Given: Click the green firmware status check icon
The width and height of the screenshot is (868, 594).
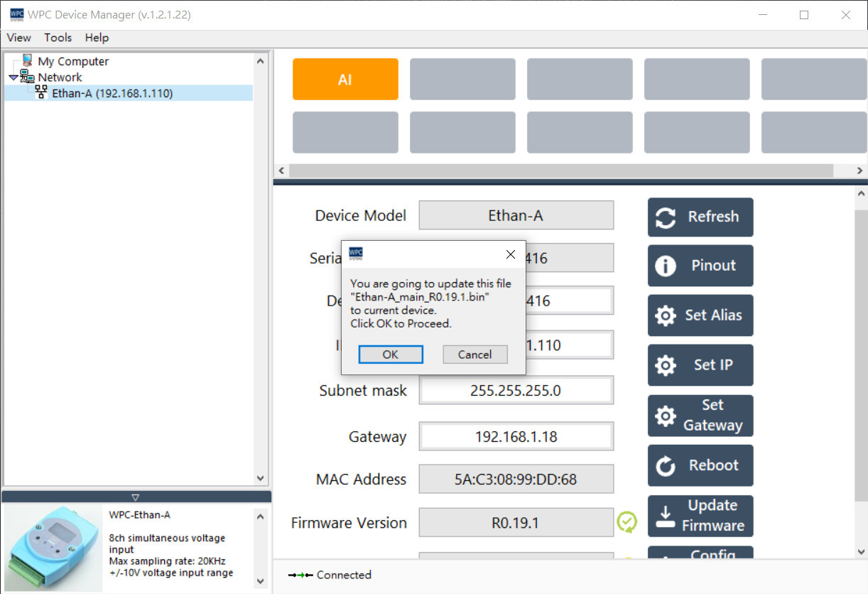Looking at the screenshot, I should [x=627, y=522].
